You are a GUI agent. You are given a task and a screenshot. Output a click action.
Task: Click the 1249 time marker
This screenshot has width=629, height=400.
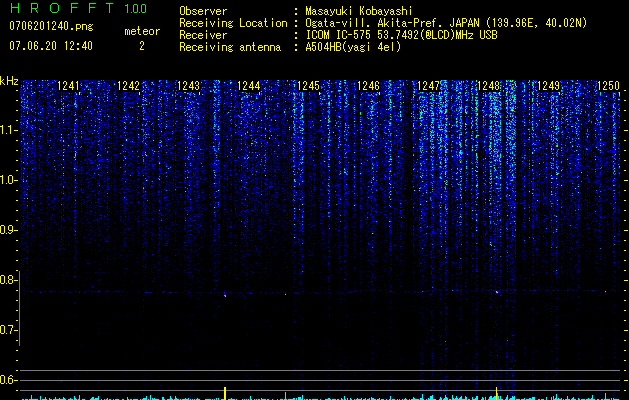tap(548, 85)
